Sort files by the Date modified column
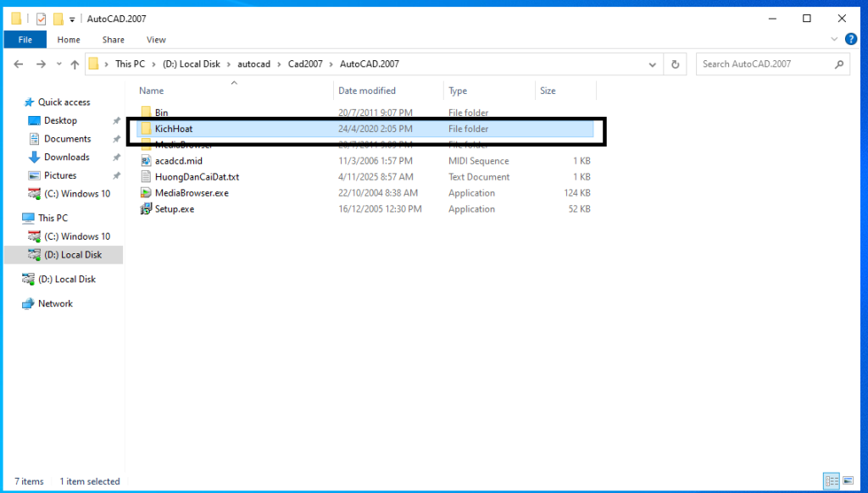Viewport: 868px width, 493px height. pos(367,91)
